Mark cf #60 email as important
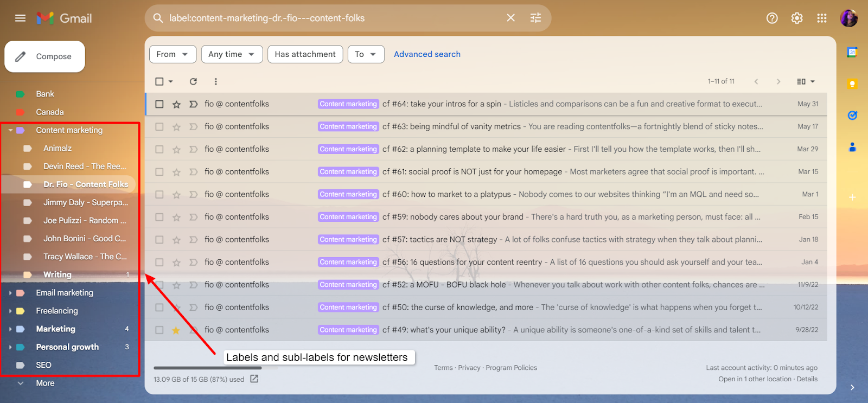The width and height of the screenshot is (868, 403). coord(193,194)
